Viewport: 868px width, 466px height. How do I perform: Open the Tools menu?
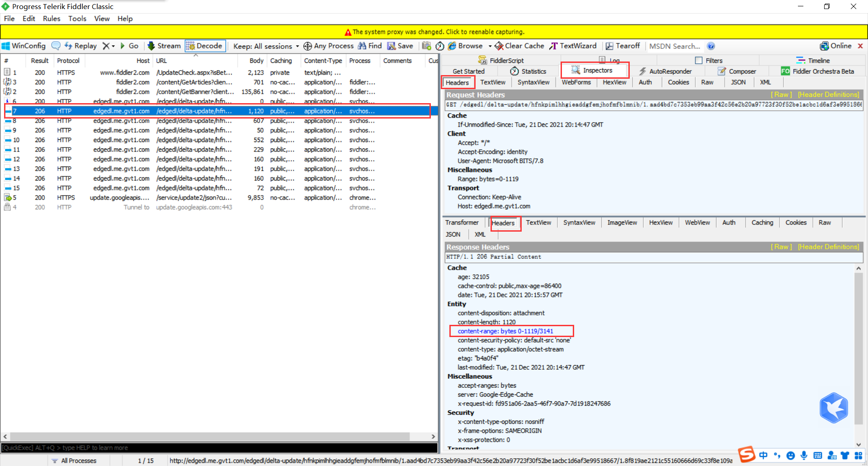[77, 19]
